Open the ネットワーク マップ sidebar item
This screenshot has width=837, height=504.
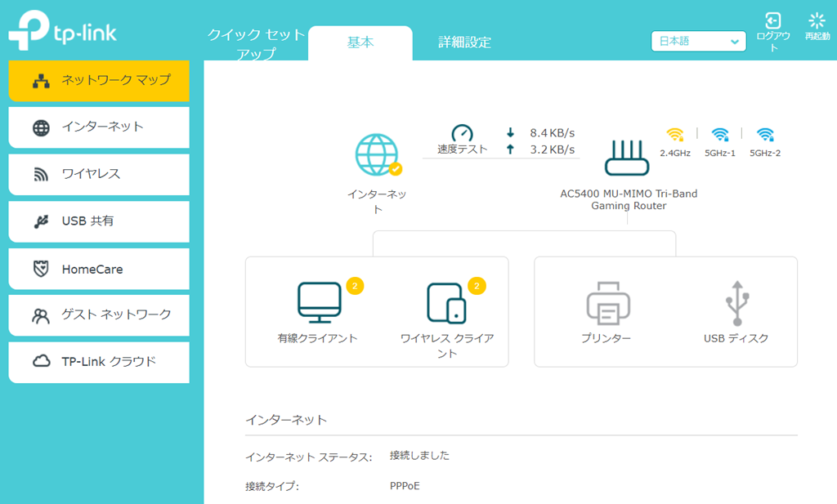tap(99, 81)
